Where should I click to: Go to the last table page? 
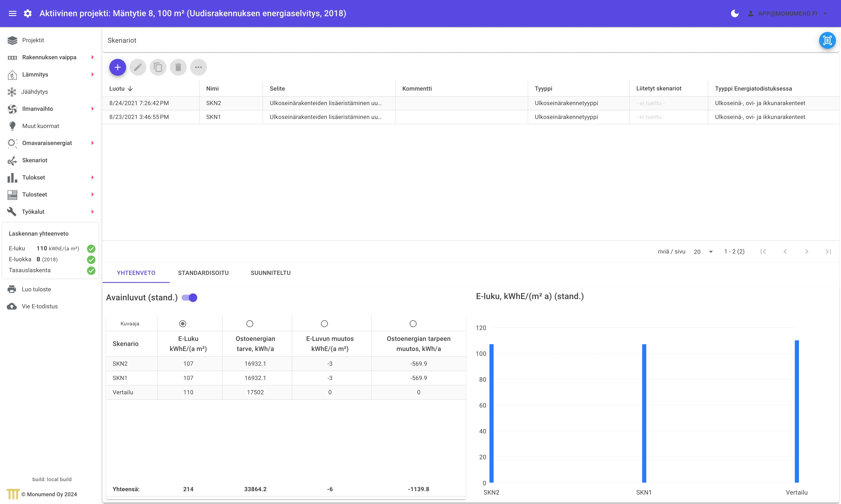[828, 252]
